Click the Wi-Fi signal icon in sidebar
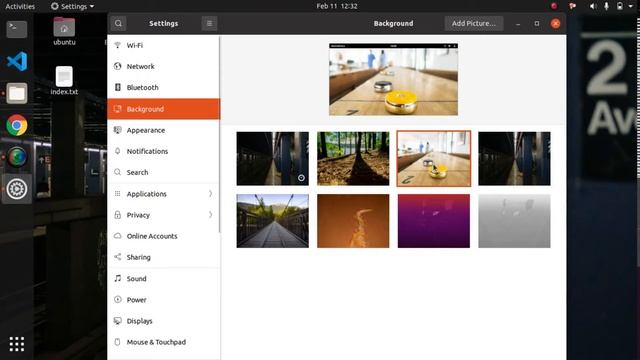Screen dimensions: 640x360 click(118, 45)
